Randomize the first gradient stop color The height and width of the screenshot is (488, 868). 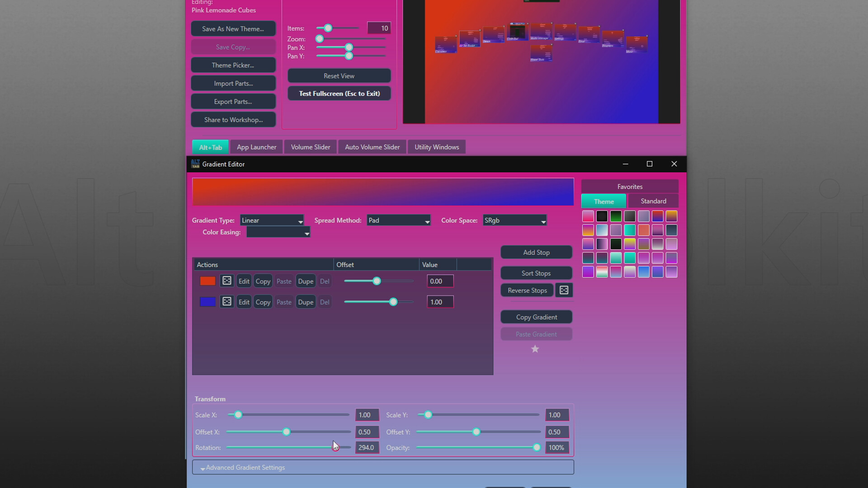click(x=226, y=281)
